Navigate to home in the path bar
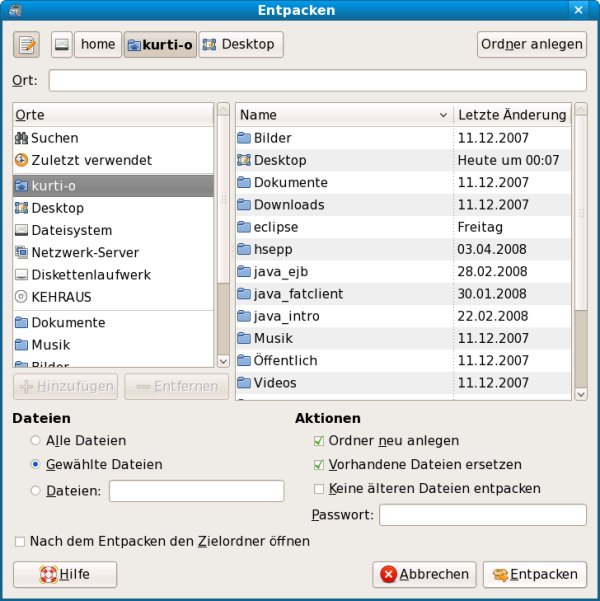 click(x=98, y=45)
